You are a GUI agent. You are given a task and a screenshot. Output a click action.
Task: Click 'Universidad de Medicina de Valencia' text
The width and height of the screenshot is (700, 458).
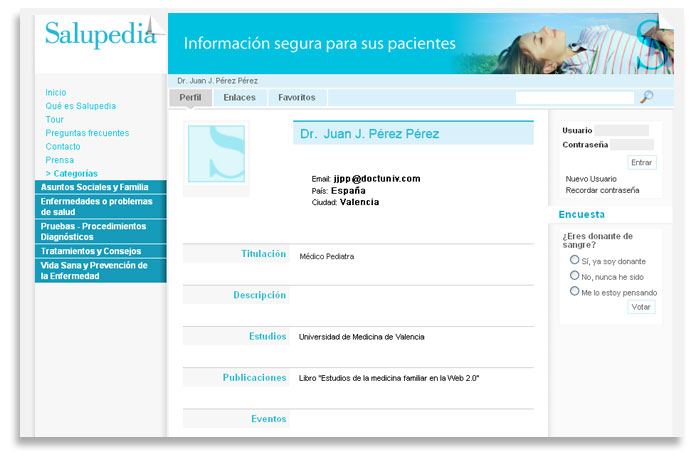pos(362,337)
